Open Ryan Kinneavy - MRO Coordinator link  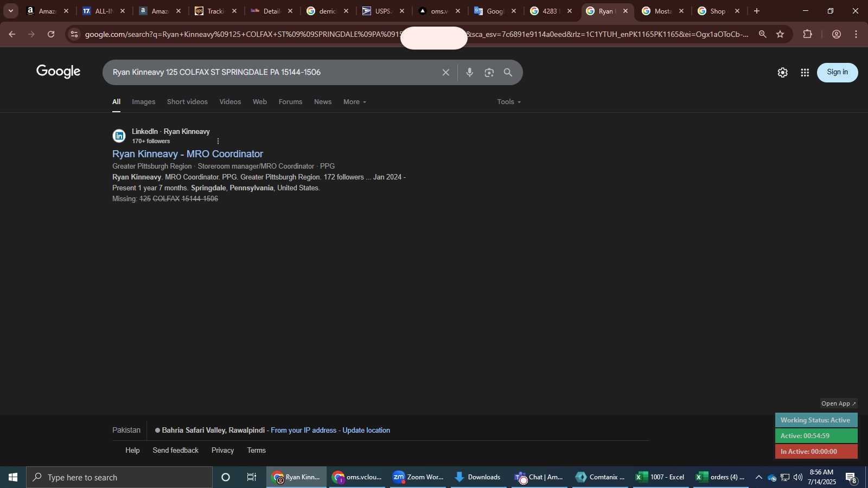pyautogui.click(x=188, y=154)
